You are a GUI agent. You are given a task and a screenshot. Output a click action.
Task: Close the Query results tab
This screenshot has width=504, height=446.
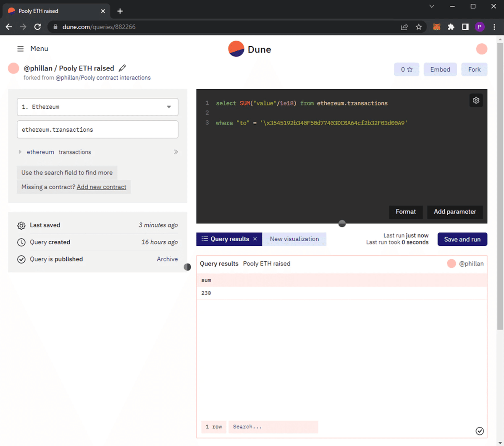tap(255, 239)
